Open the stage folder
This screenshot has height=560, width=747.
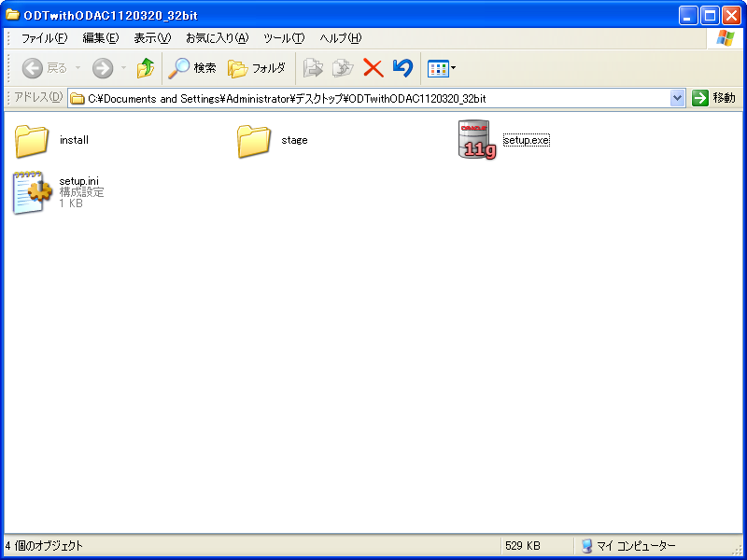click(253, 140)
